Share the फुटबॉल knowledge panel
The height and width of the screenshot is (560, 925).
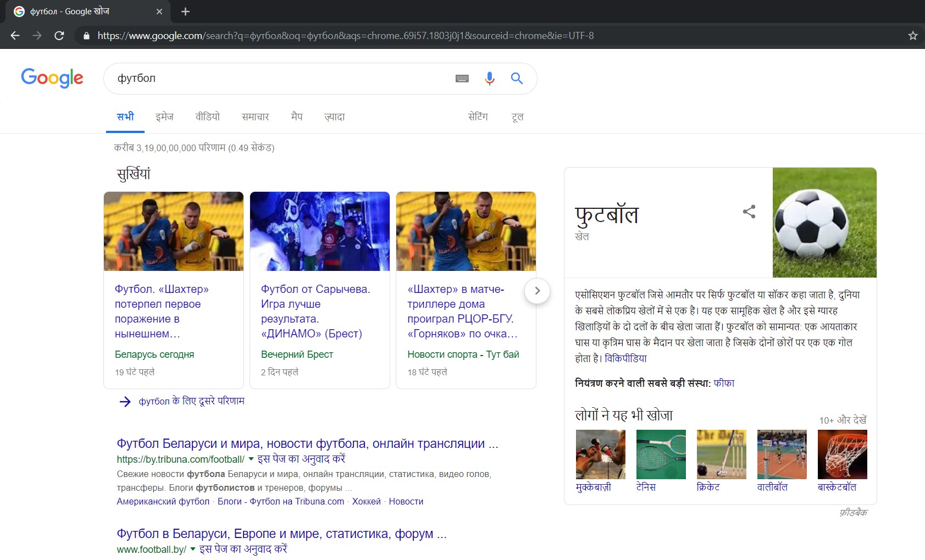[749, 212]
